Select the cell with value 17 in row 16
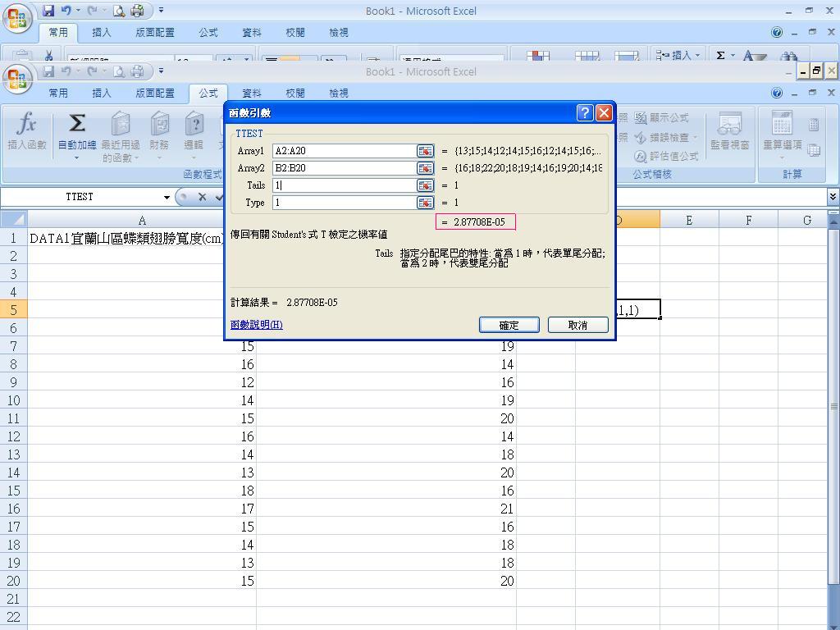840x630 pixels. coord(142,509)
